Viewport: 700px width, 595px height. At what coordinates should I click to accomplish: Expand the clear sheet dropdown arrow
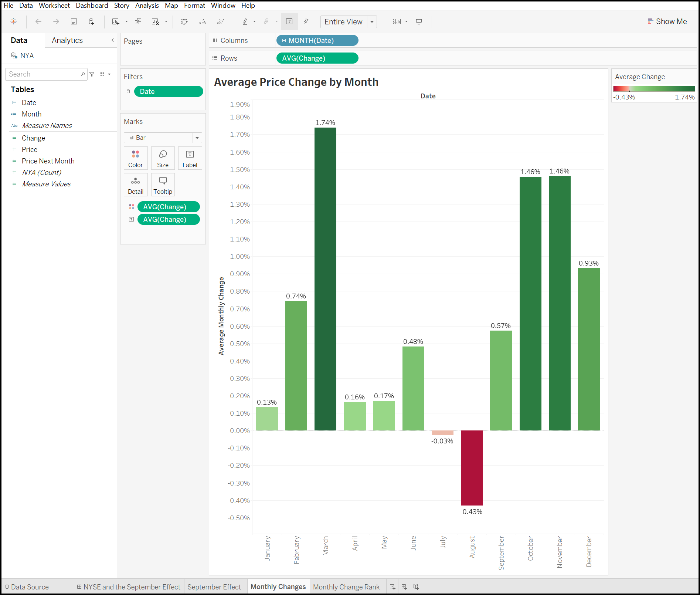(x=166, y=22)
